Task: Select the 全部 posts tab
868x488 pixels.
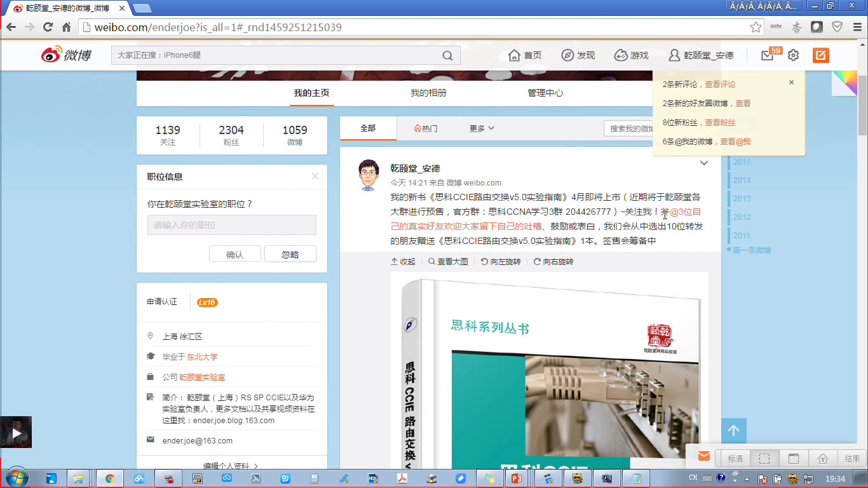Action: coord(368,128)
